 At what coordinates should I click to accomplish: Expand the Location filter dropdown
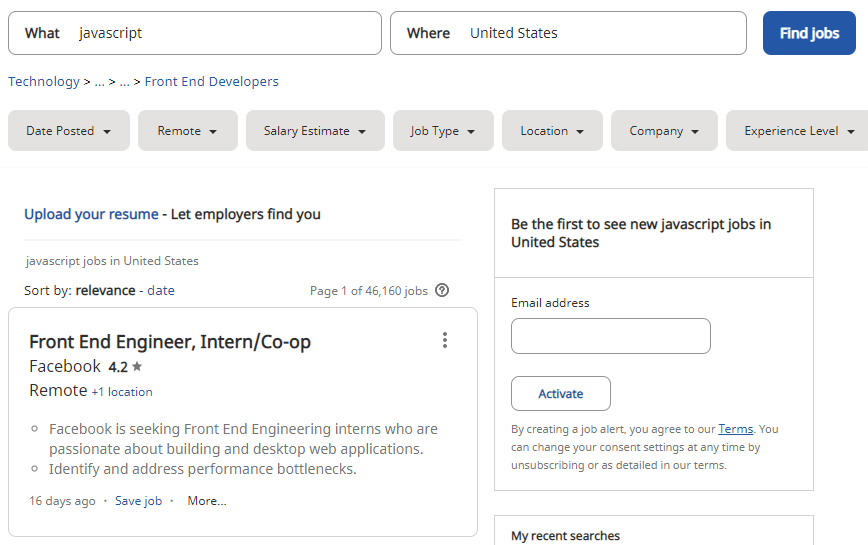click(552, 131)
